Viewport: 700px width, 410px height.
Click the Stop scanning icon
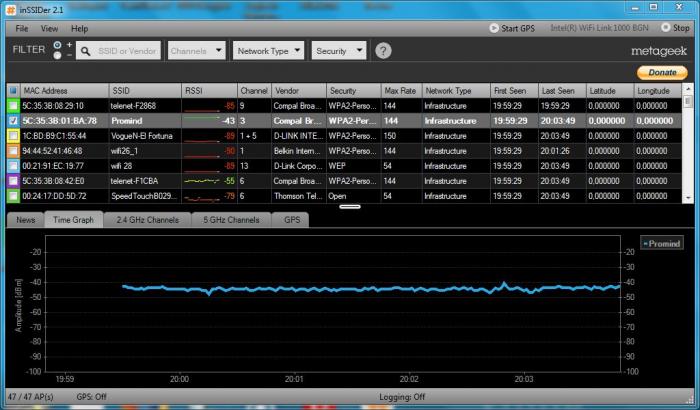coord(665,28)
